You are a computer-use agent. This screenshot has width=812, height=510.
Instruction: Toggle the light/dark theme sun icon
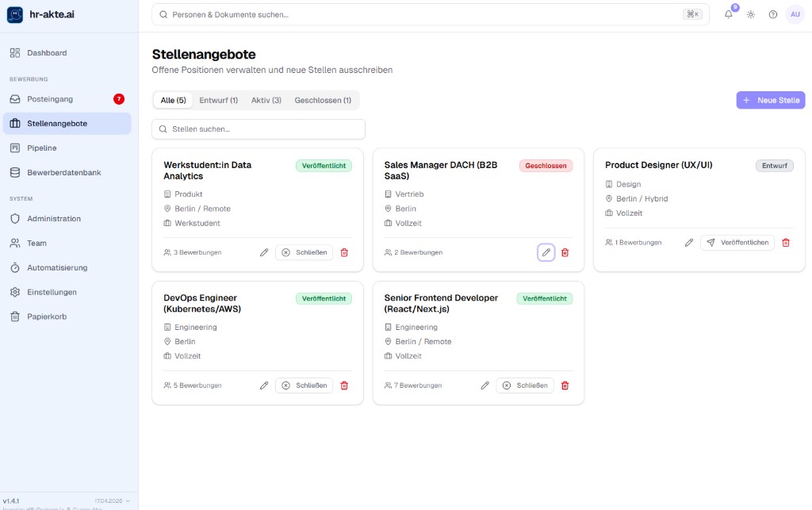tap(751, 14)
